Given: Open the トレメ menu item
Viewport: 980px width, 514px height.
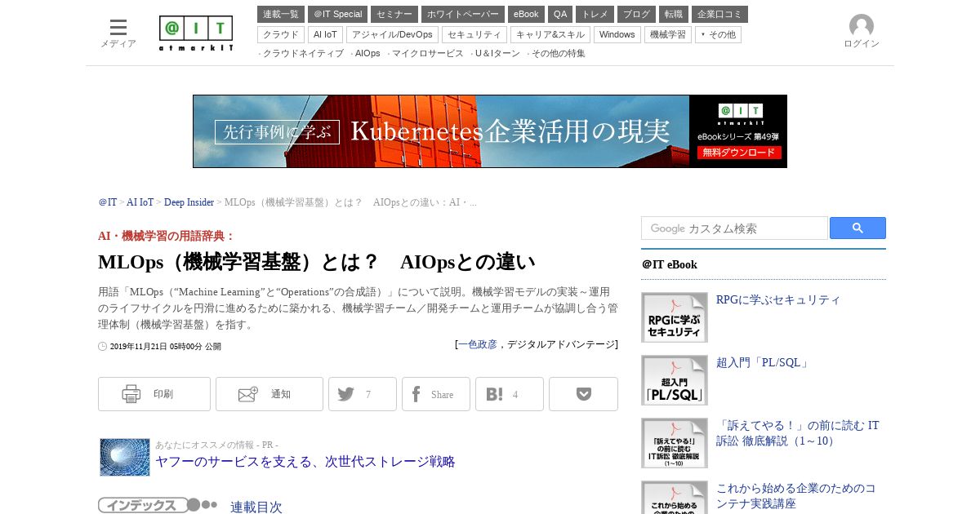Looking at the screenshot, I should (595, 14).
